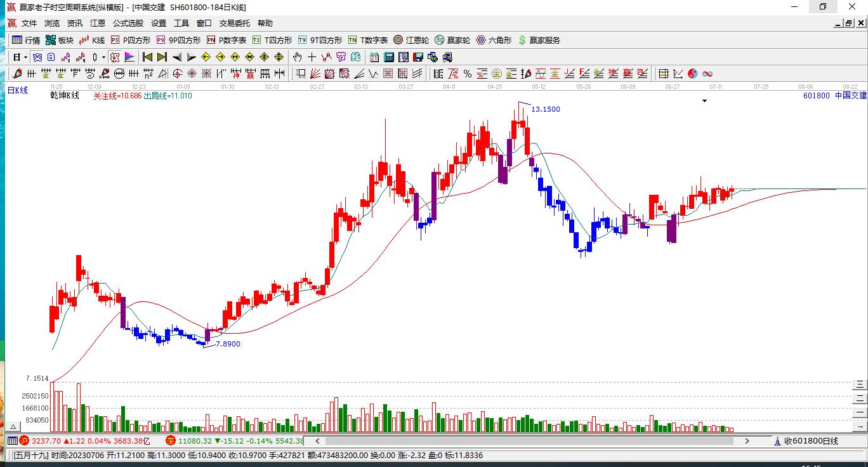Click the percent sign tool icon
The width and height of the screenshot is (868, 467).
[x=468, y=74]
